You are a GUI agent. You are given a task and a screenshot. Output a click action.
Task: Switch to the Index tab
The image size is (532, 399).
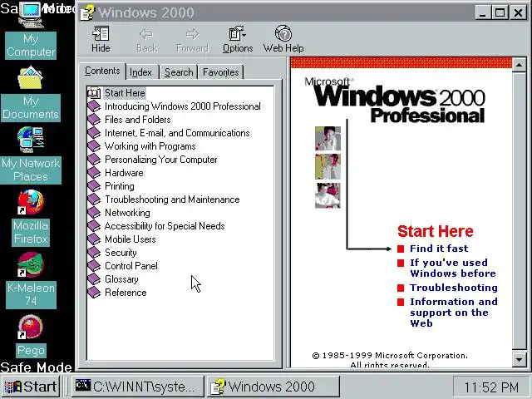point(140,72)
